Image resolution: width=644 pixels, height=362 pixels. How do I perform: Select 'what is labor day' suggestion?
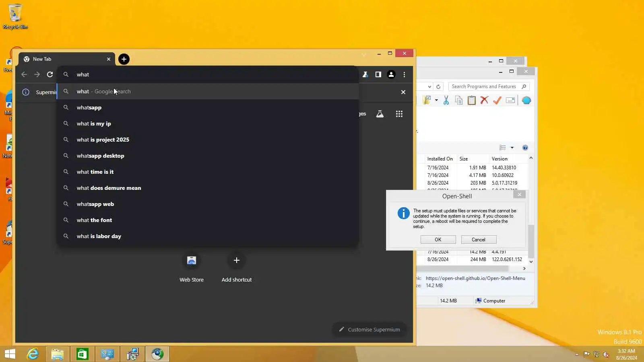pyautogui.click(x=207, y=236)
